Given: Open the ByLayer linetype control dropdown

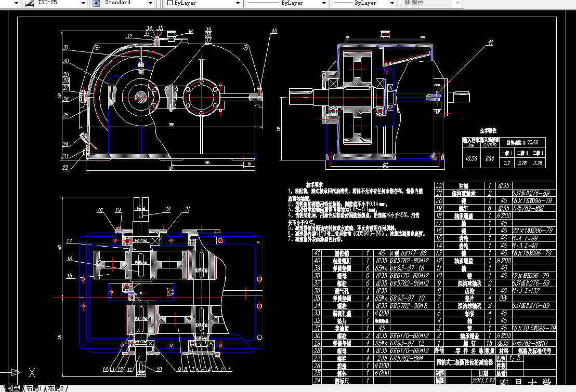Looking at the screenshot, I should click(x=324, y=3).
